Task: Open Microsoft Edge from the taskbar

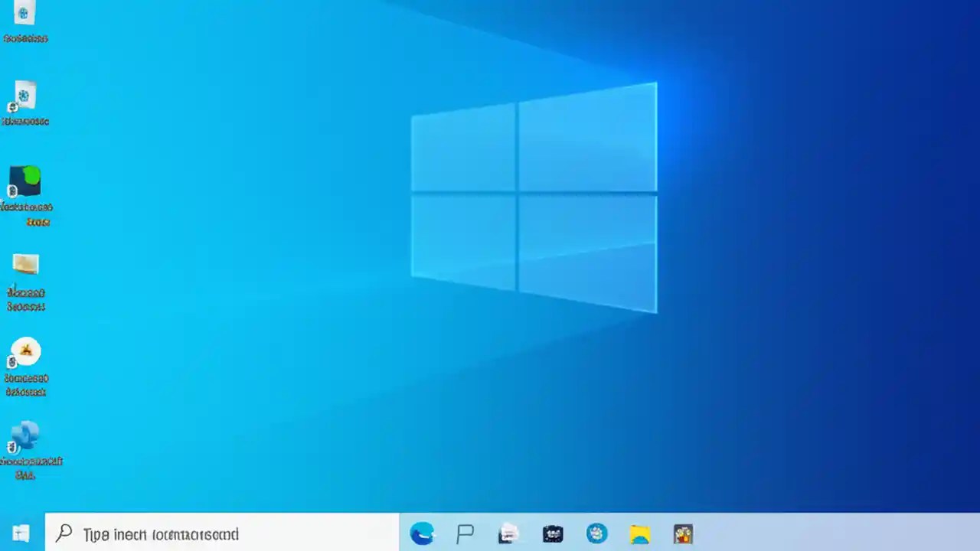Action: point(422,533)
